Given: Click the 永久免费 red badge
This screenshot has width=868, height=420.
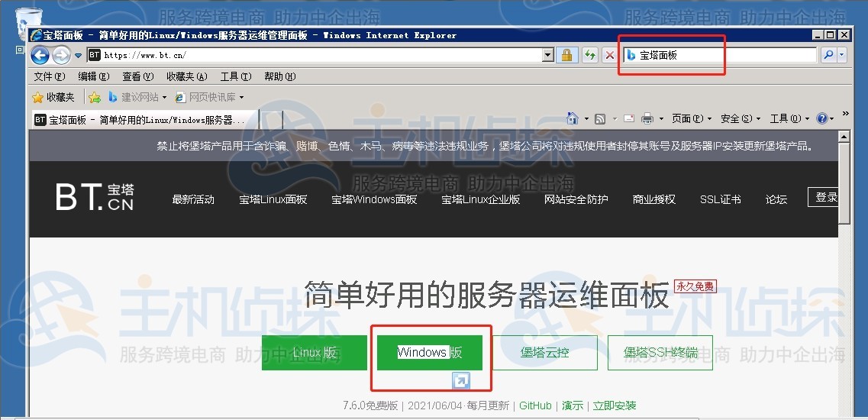Looking at the screenshot, I should click(x=695, y=286).
